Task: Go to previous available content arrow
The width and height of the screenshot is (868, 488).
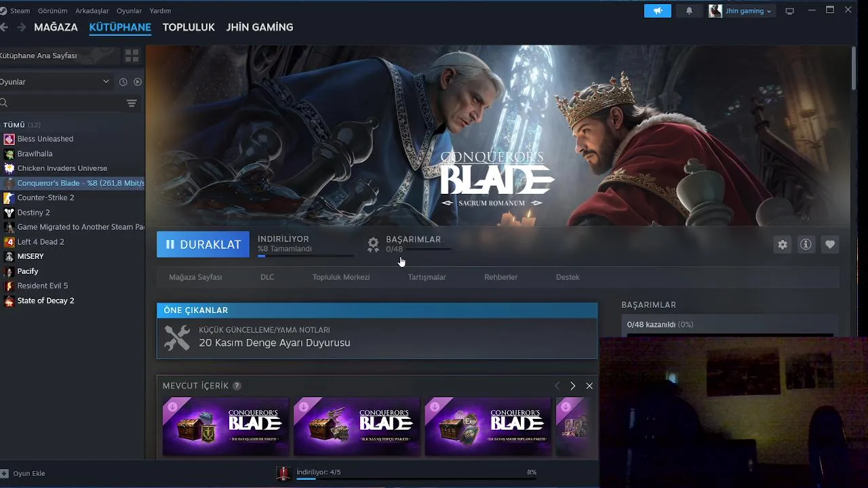Action: coord(557,386)
